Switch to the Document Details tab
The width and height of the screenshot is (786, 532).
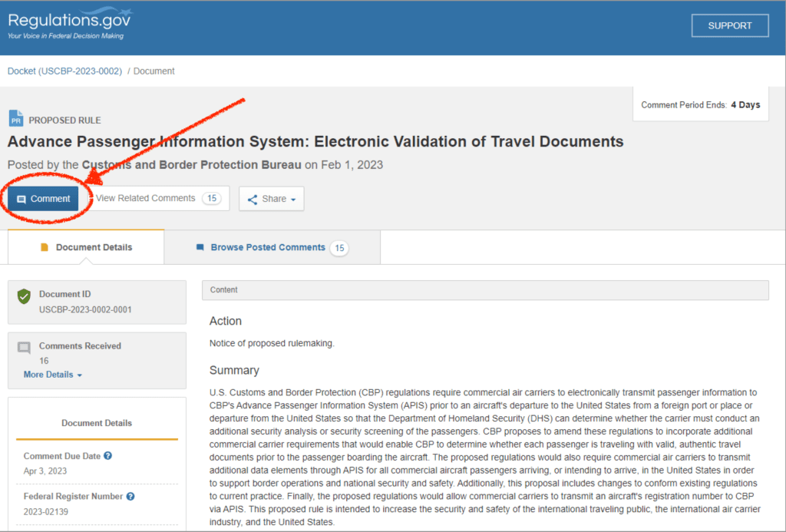click(x=86, y=247)
